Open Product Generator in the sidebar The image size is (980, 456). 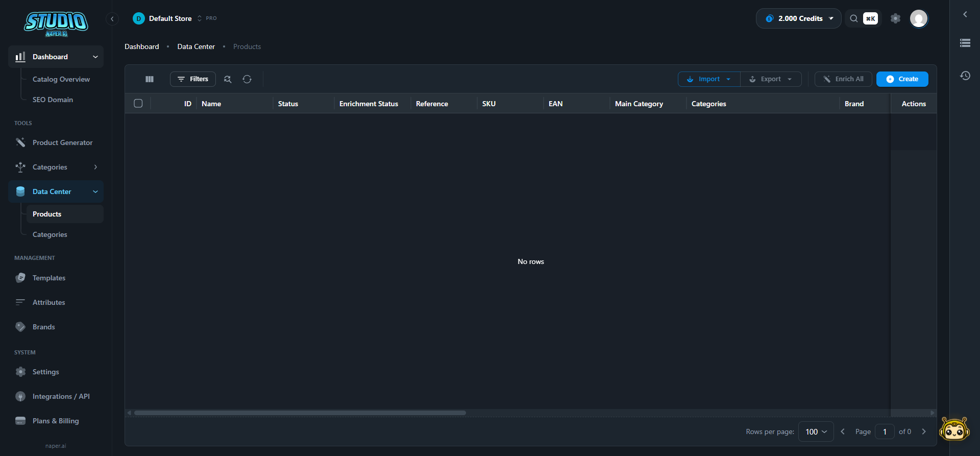tap(62, 142)
